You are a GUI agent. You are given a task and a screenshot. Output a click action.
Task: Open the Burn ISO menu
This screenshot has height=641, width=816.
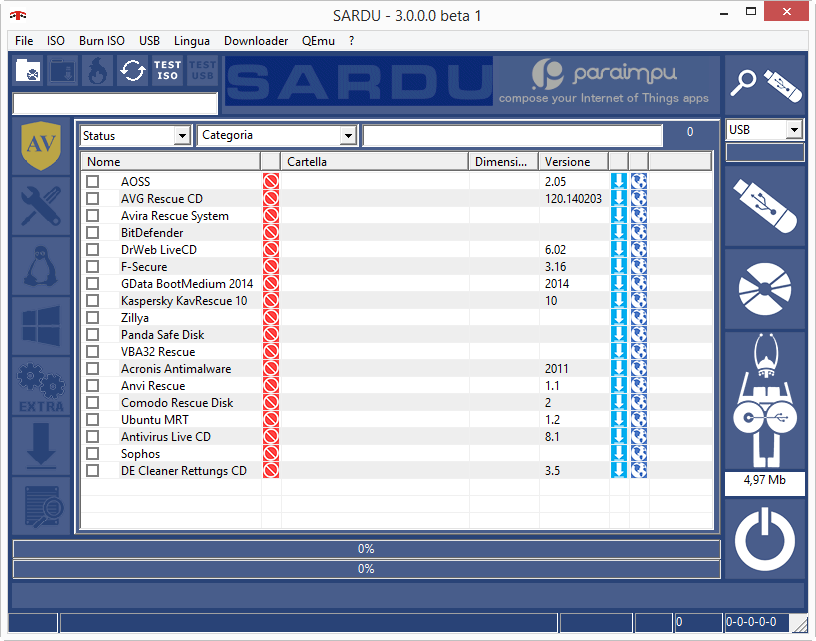101,41
